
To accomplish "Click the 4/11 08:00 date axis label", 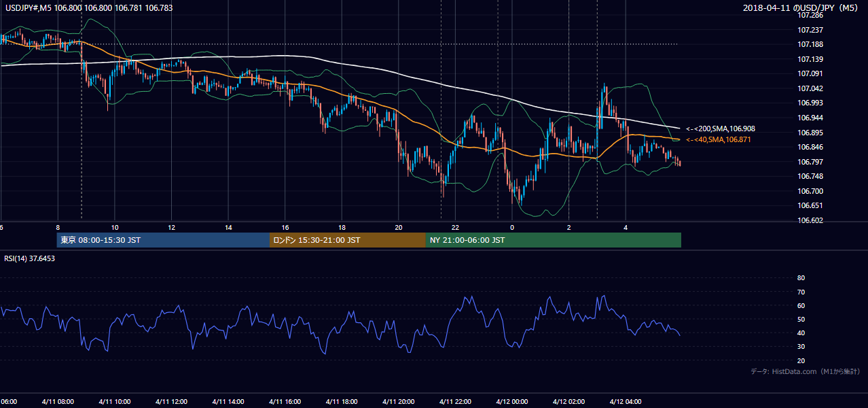I will point(58,401).
